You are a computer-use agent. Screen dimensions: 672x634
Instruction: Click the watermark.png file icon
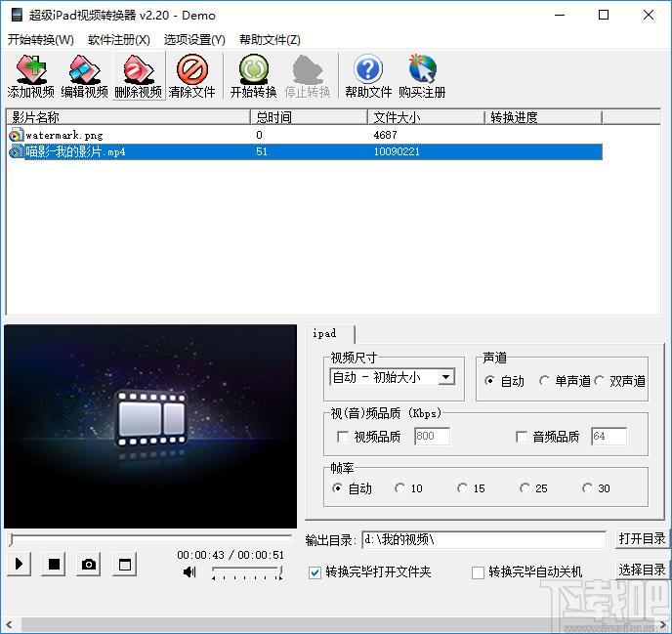[16, 135]
